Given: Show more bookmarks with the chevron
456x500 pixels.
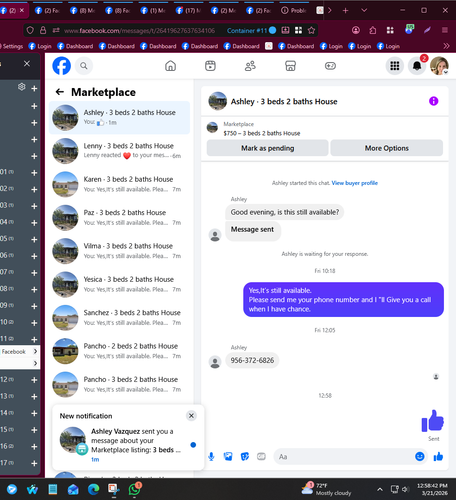Looking at the screenshot, I should 446,46.
